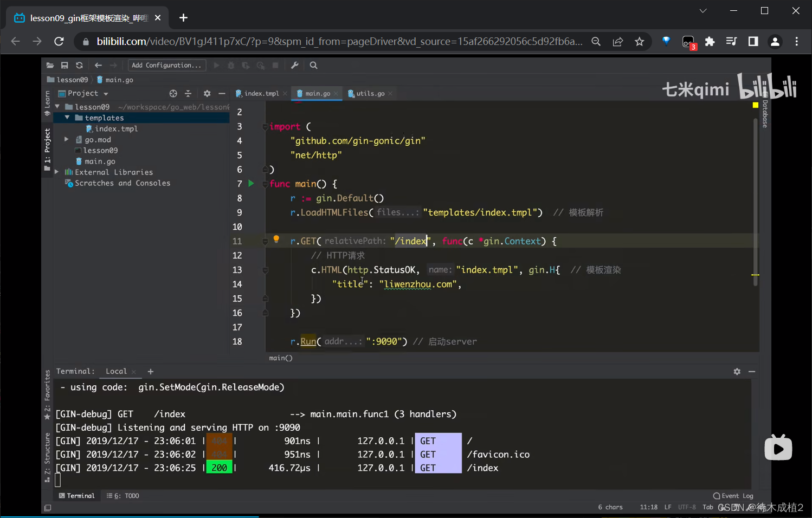Hide the Project panel with minus icon
Image resolution: width=812 pixels, height=518 pixels.
click(x=222, y=93)
